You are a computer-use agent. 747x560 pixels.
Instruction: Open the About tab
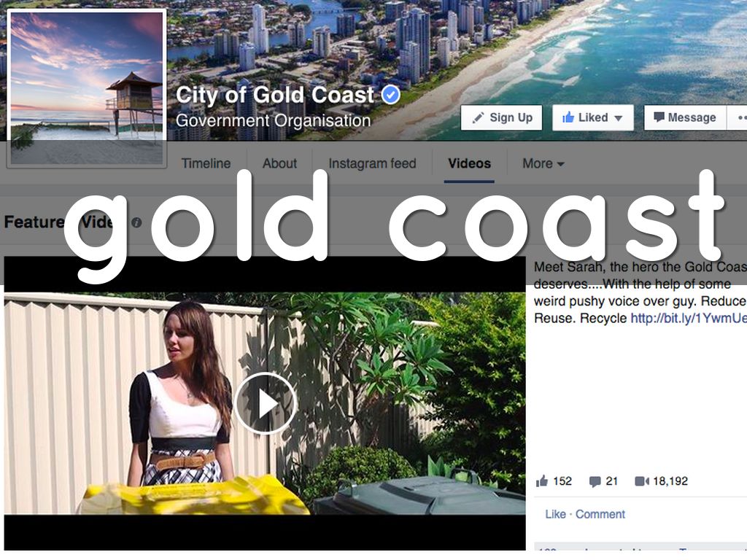(279, 163)
